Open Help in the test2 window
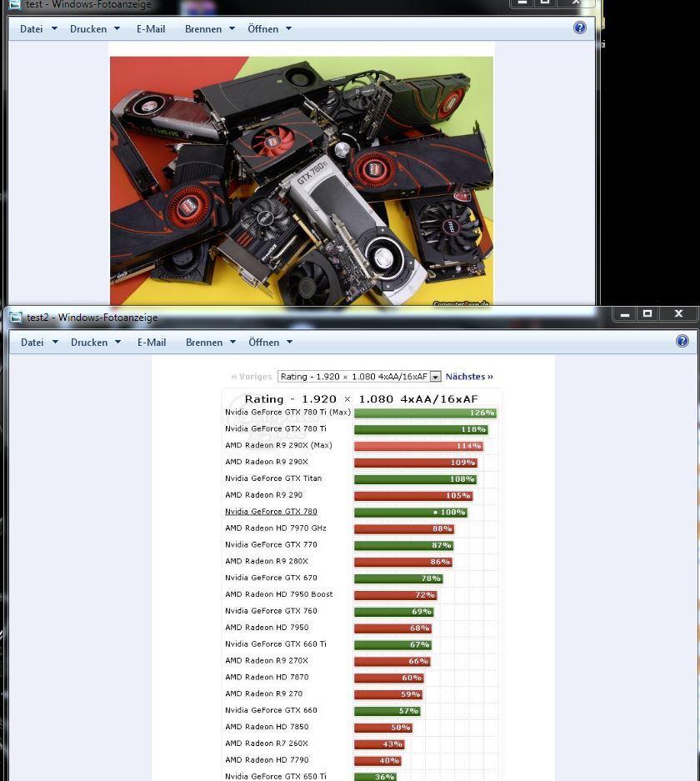 tap(682, 341)
